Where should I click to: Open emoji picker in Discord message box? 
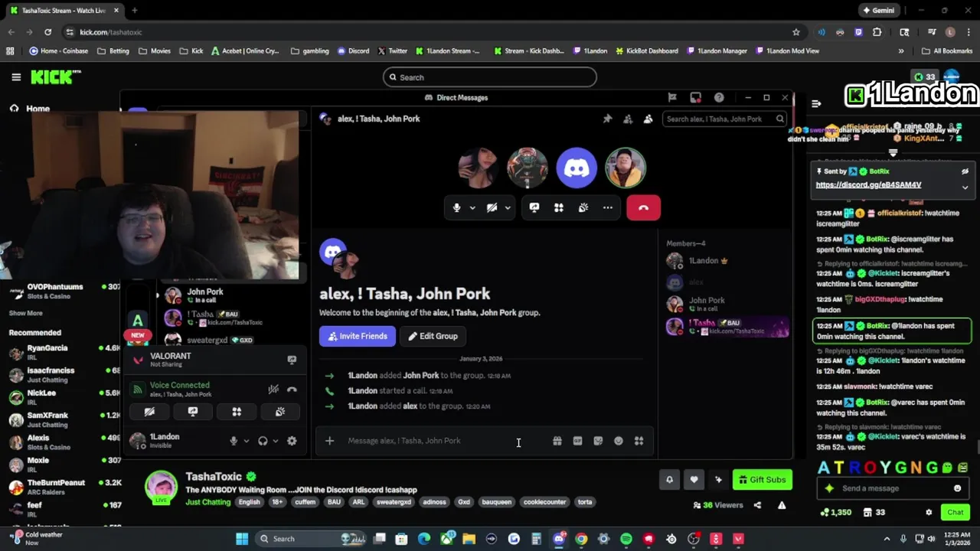coord(619,441)
